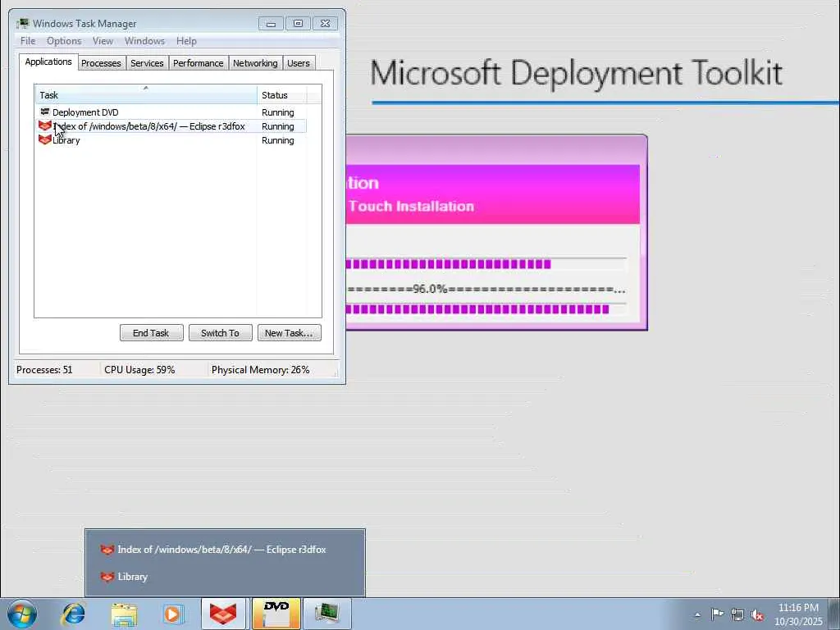840x630 pixels.
Task: Open the Help menu
Action: coord(186,41)
